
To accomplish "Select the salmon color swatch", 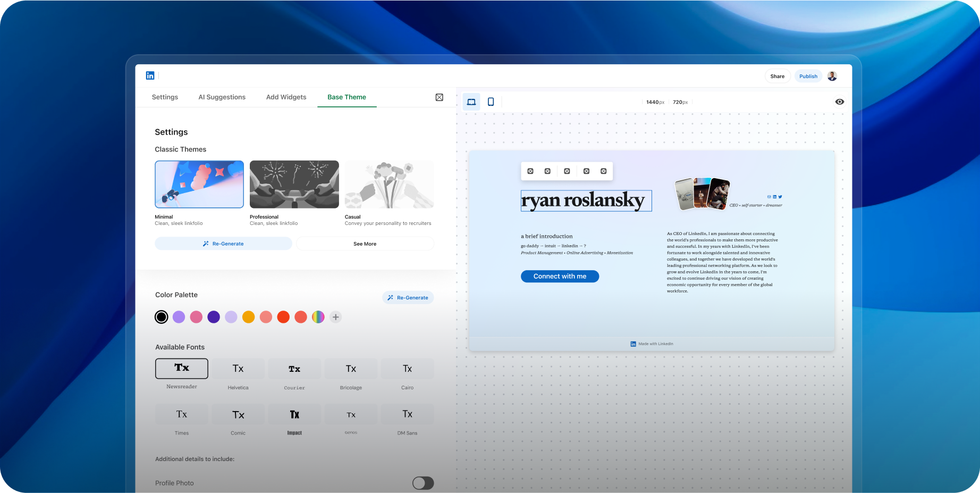I will [x=266, y=317].
